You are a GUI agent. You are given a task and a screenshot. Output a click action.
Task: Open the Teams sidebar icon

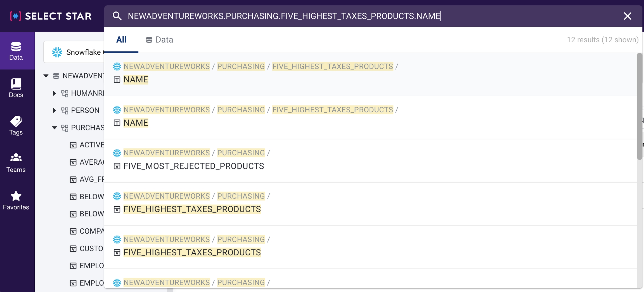(16, 163)
